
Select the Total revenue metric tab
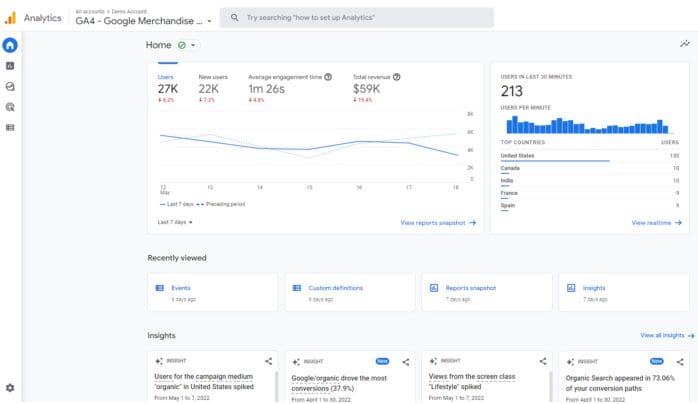(x=377, y=89)
